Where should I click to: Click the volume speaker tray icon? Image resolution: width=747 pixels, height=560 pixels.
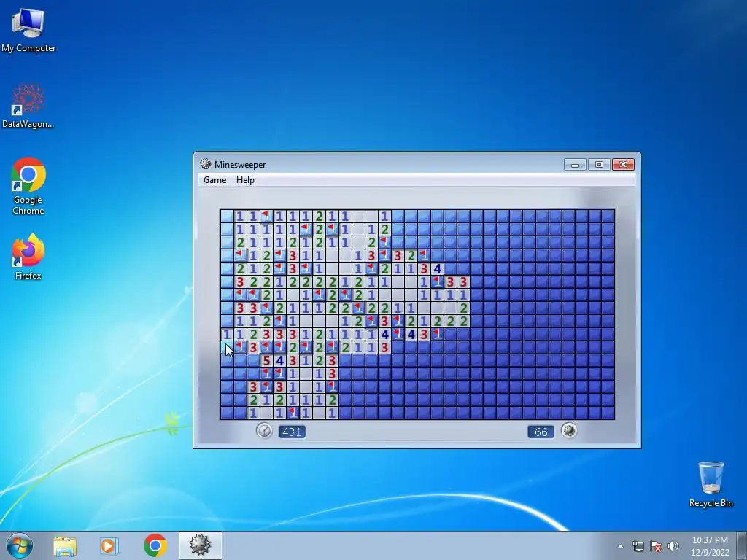coord(673,546)
